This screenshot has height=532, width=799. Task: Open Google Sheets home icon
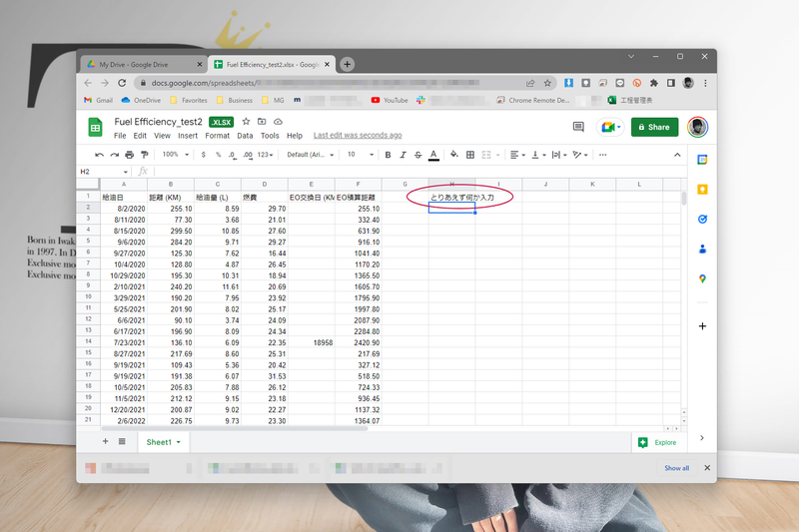tap(95, 128)
